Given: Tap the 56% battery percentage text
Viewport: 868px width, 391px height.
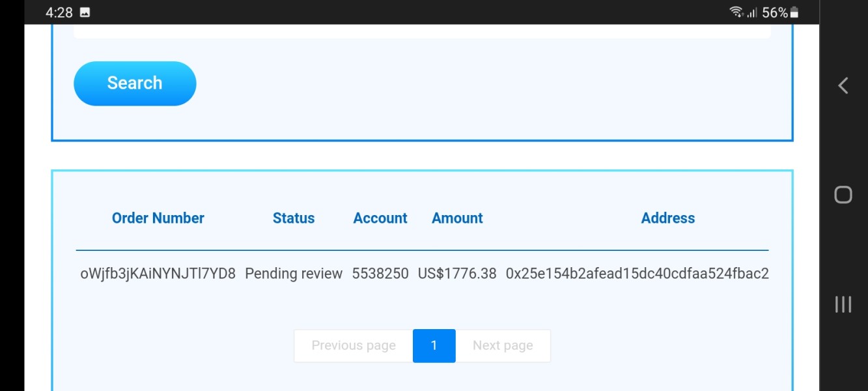Looking at the screenshot, I should [x=775, y=12].
